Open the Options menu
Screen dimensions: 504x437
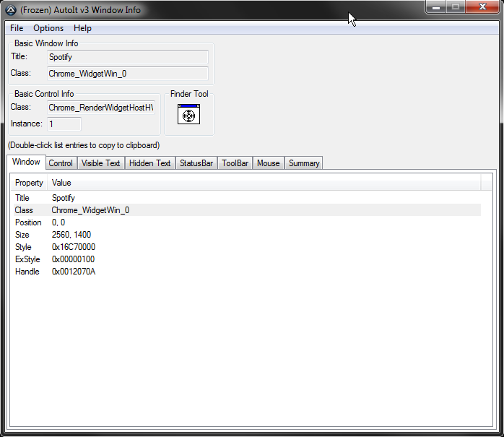48,28
